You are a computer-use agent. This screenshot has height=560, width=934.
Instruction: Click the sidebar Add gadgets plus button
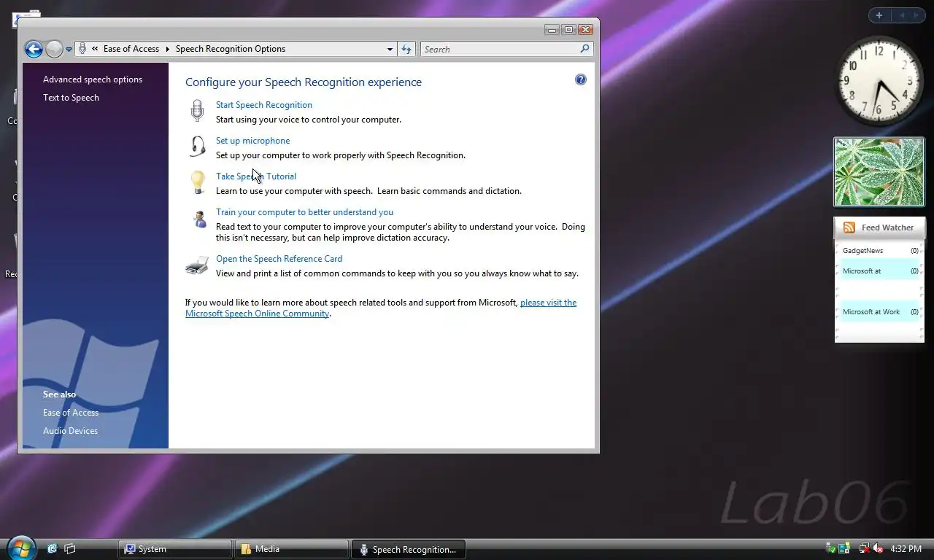[x=879, y=15]
